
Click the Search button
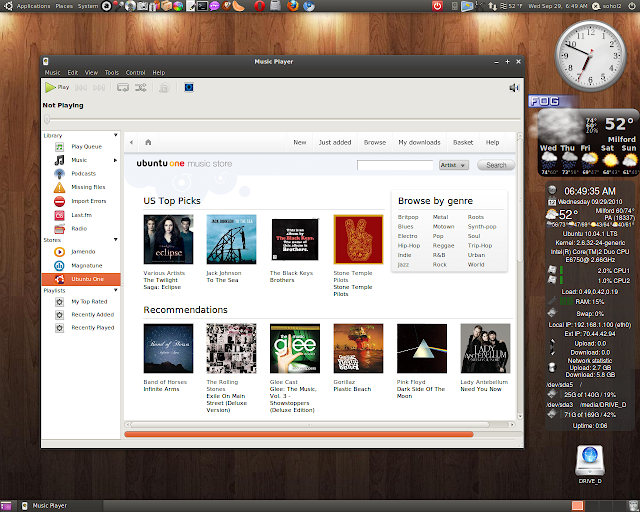[496, 165]
